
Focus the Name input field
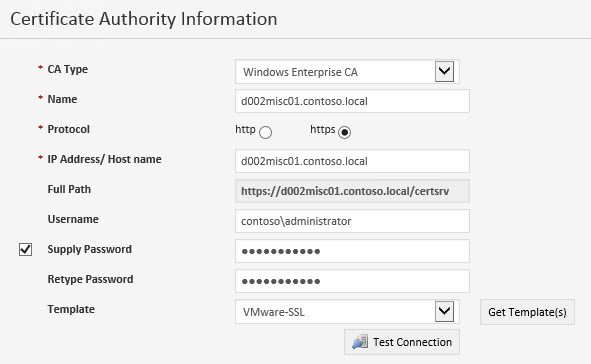(352, 101)
